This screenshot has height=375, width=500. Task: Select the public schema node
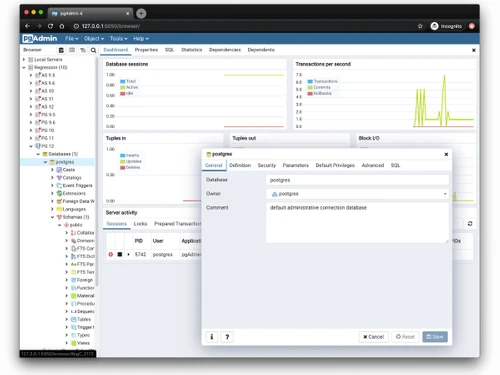[76, 225]
